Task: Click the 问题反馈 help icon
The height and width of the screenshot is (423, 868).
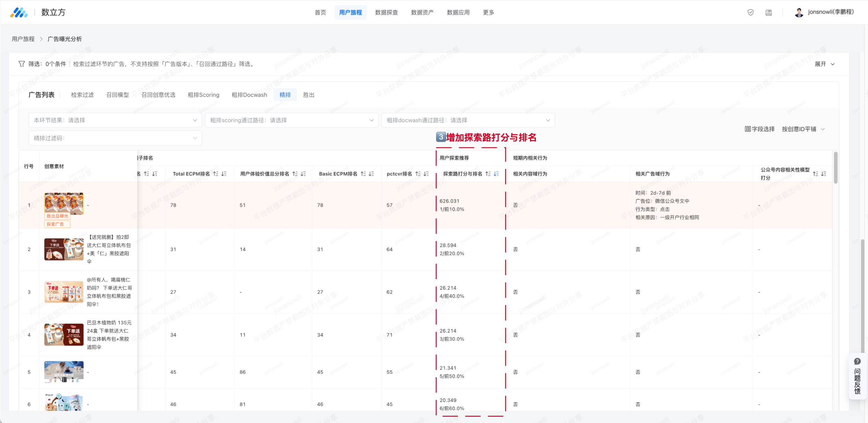Action: 857,362
